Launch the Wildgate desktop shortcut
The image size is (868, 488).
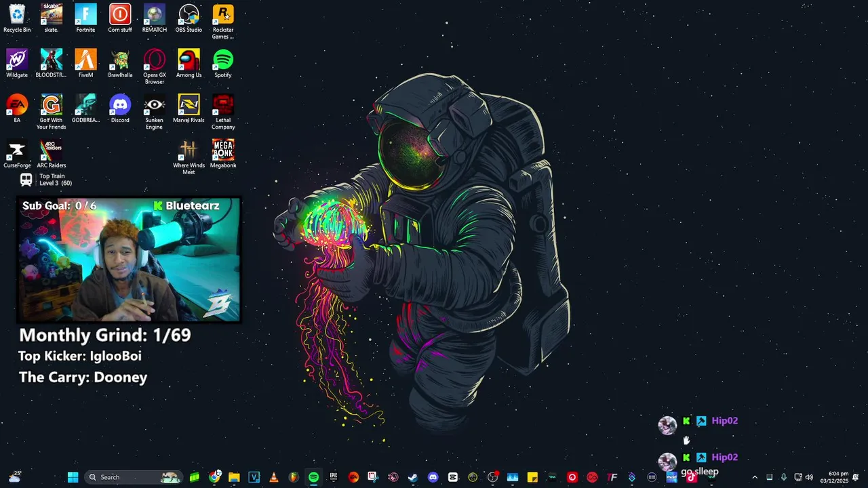click(17, 64)
